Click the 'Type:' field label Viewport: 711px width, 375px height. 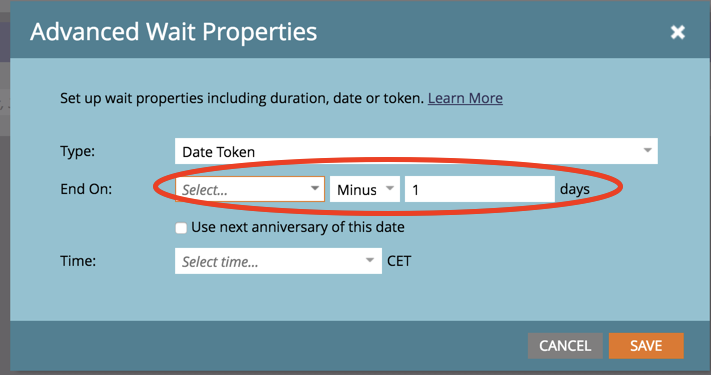coord(78,151)
